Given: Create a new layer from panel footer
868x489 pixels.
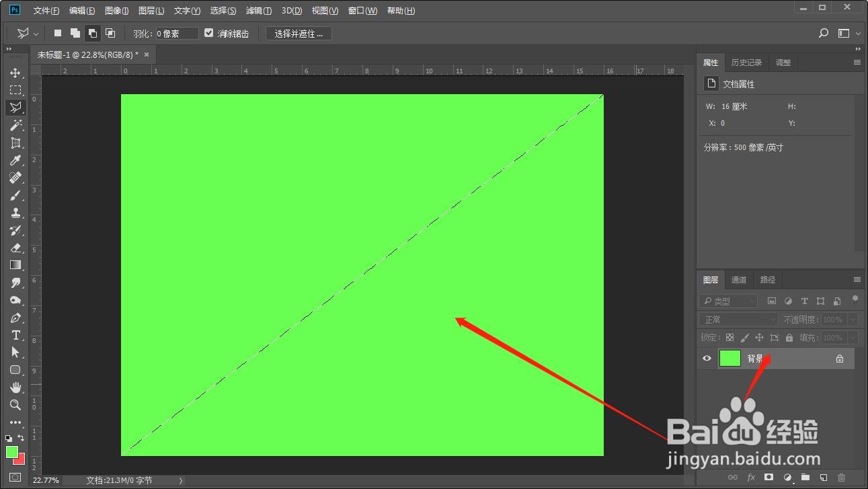Looking at the screenshot, I should click(823, 478).
